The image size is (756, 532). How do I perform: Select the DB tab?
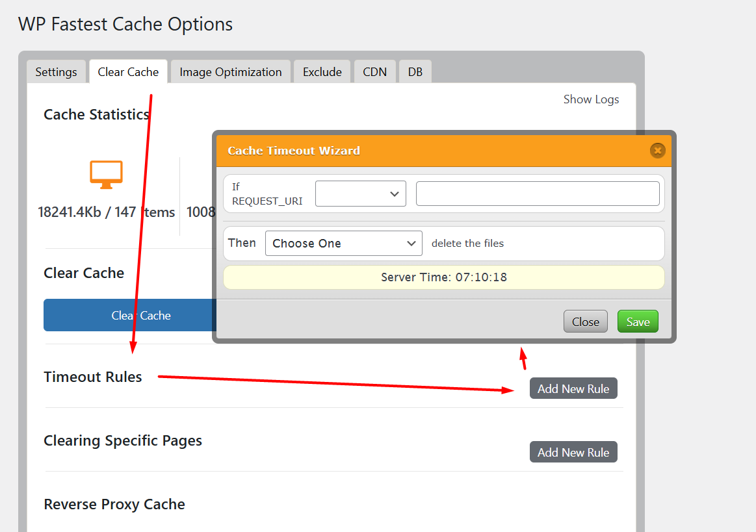tap(415, 72)
